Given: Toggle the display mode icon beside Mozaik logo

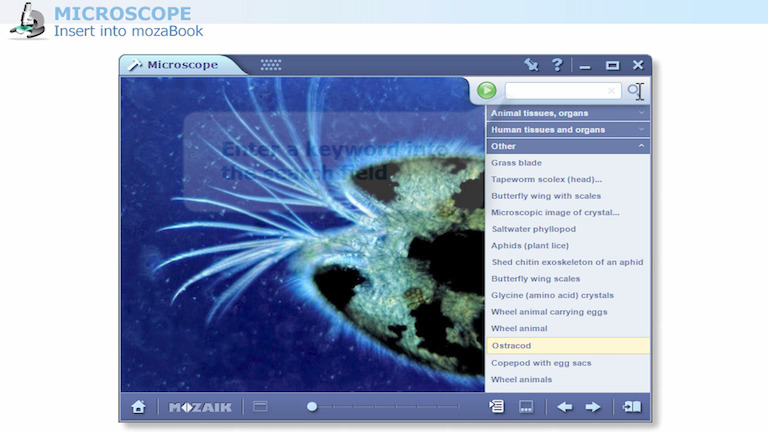Looking at the screenshot, I should click(x=260, y=407).
